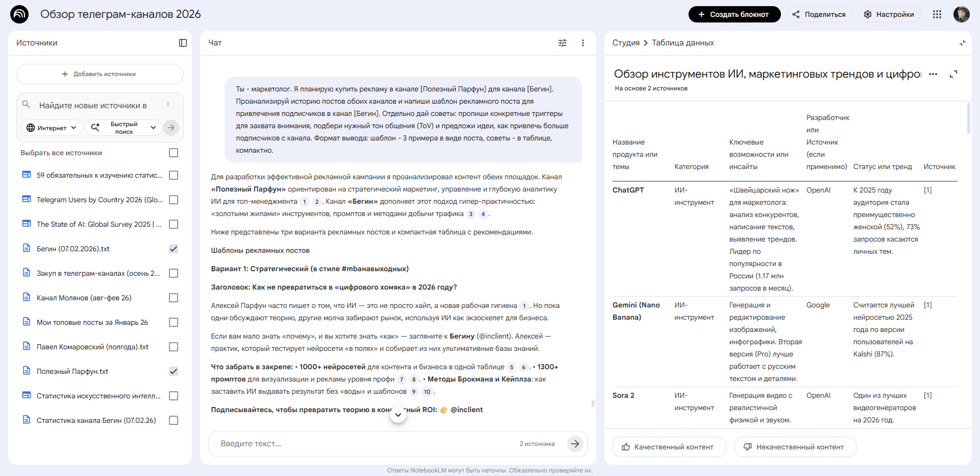This screenshot has height=476, width=980.
Task: Go back to Студия in the breadcrumb
Action: 626,43
